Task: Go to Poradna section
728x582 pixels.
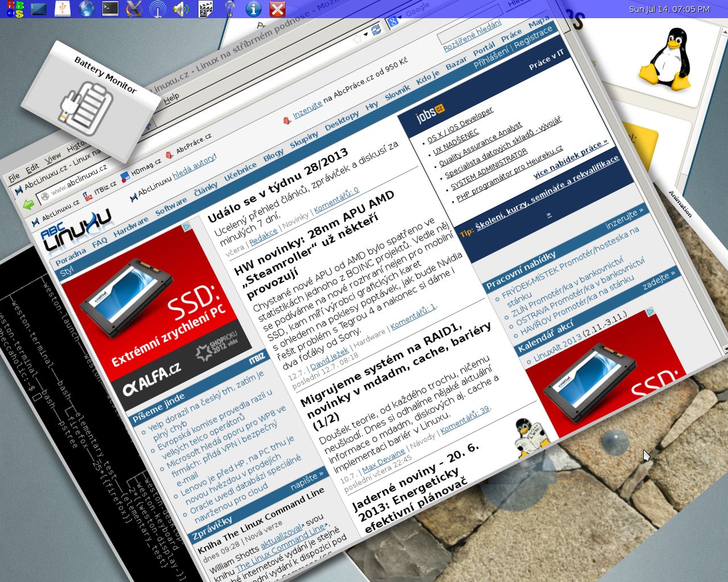Action: click(x=71, y=256)
